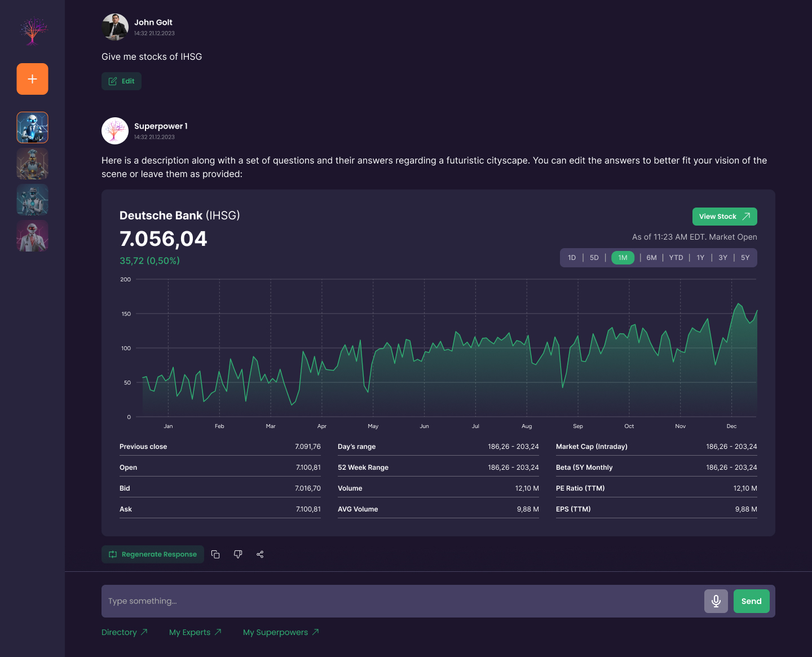Screen dimensions: 812x657
Task: Switch chart range to 1D
Action: [572, 258]
